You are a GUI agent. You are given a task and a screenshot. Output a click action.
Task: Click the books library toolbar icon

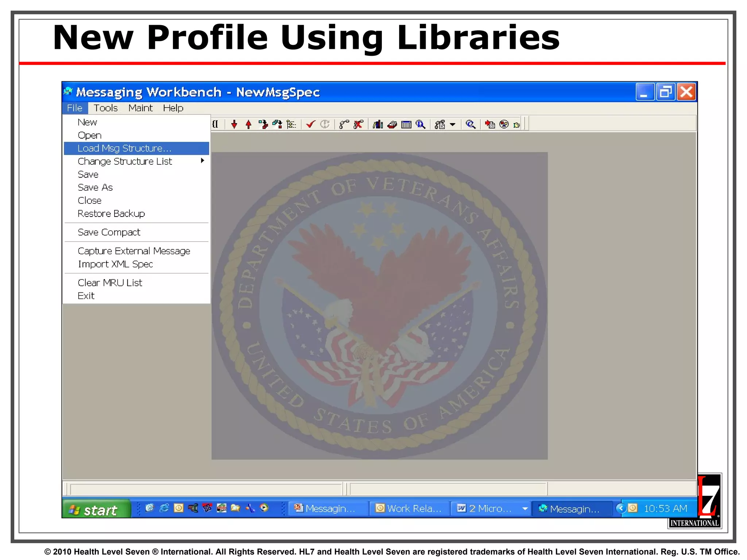378,125
